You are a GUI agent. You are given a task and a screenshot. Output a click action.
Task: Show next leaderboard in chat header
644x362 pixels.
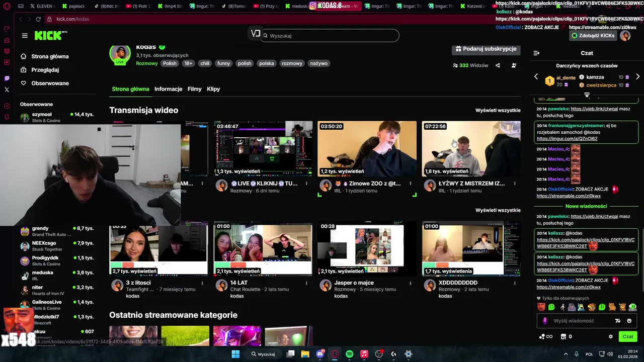(638, 77)
